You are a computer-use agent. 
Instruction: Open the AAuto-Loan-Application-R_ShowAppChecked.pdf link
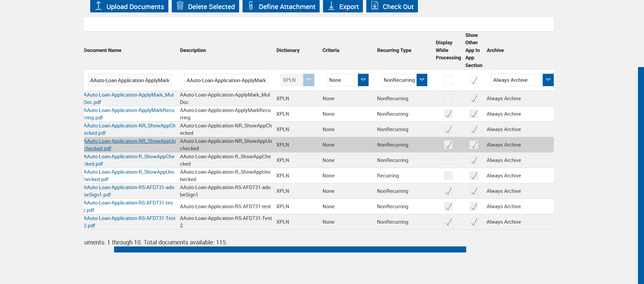pos(129,160)
